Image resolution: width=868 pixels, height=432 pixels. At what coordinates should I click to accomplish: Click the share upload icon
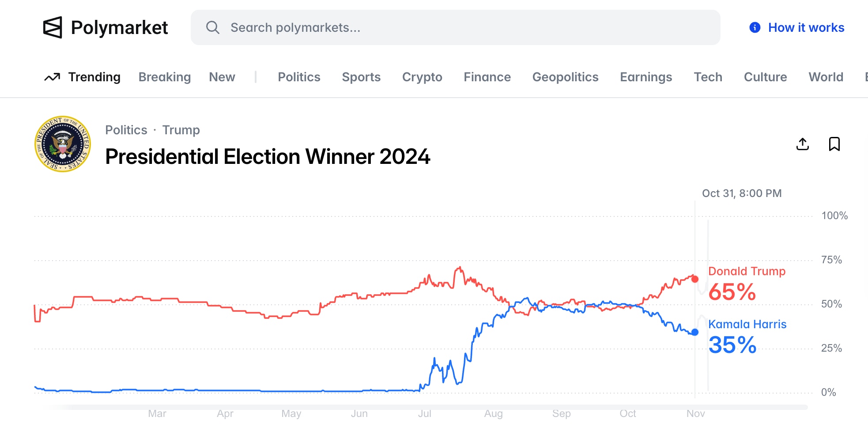click(x=802, y=144)
